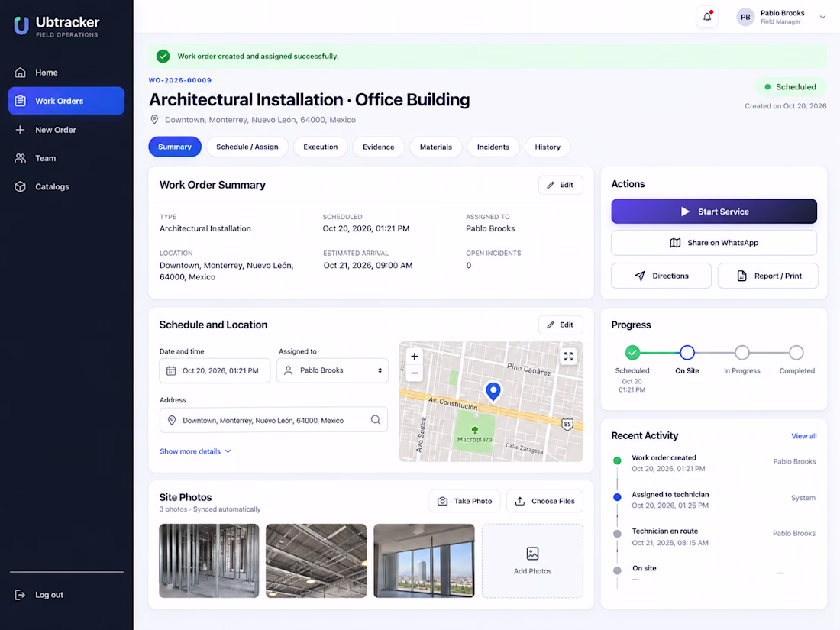The image size is (840, 630).
Task: Click the address search magnifier icon
Action: 376,420
